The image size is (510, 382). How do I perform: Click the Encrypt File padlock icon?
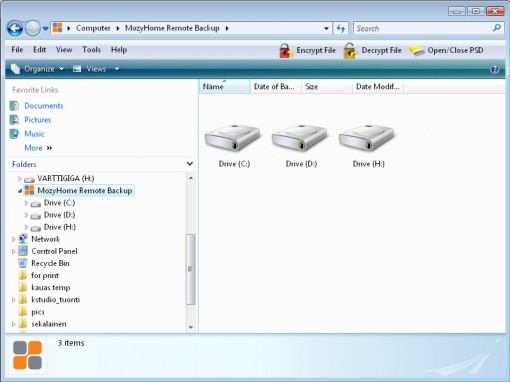tap(286, 51)
